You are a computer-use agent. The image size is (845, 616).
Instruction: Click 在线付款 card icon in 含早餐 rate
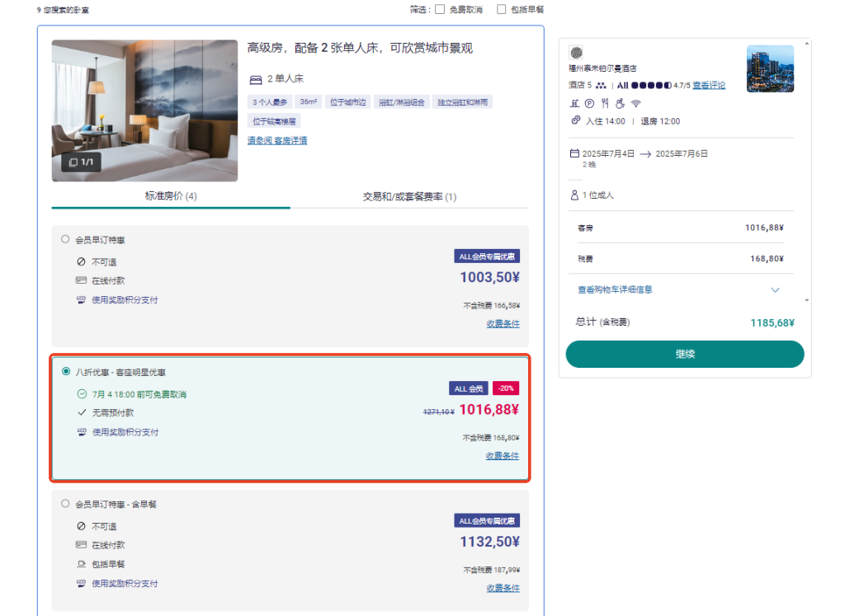81,544
